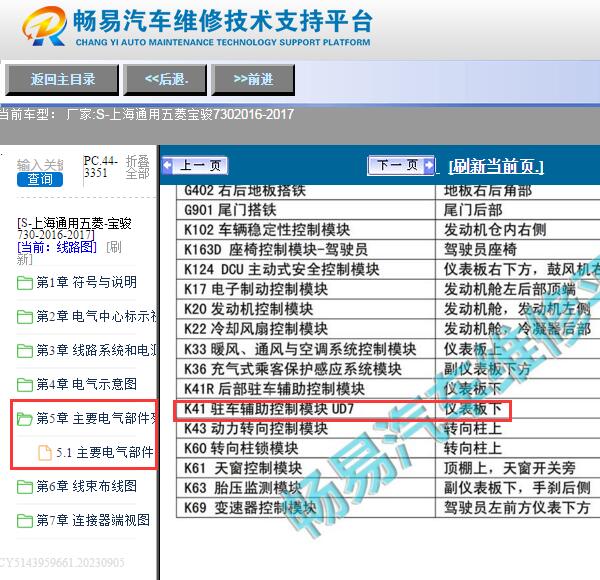
Task: Expand 第4章 电气示意图
Action: (86, 384)
